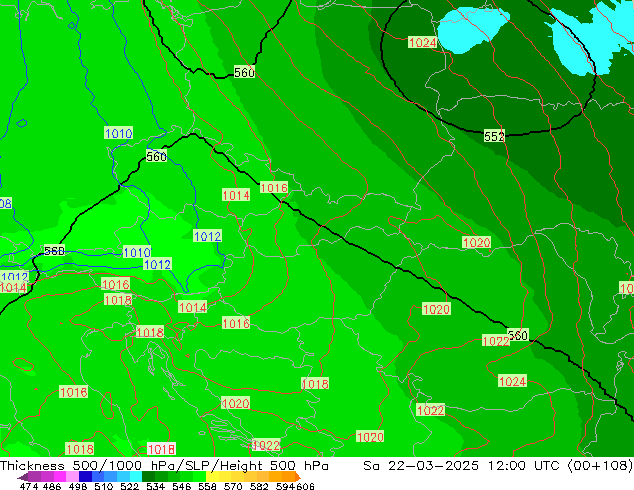Click the 546 legend value
Viewport: 634px width, 490px height.
point(182,486)
